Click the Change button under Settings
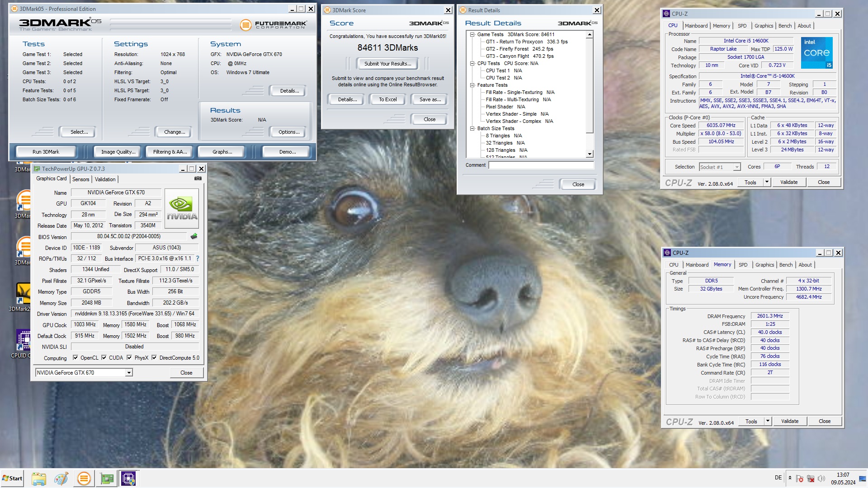The image size is (868, 488). coord(175,132)
